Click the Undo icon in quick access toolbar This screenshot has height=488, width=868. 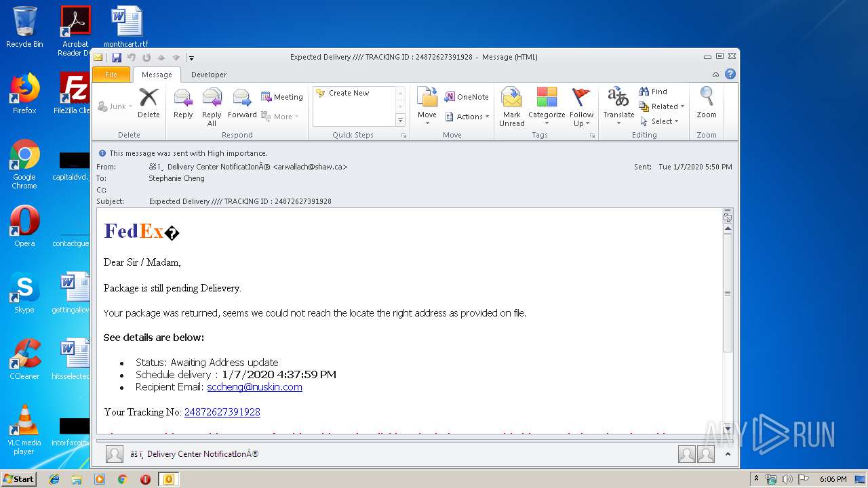132,58
